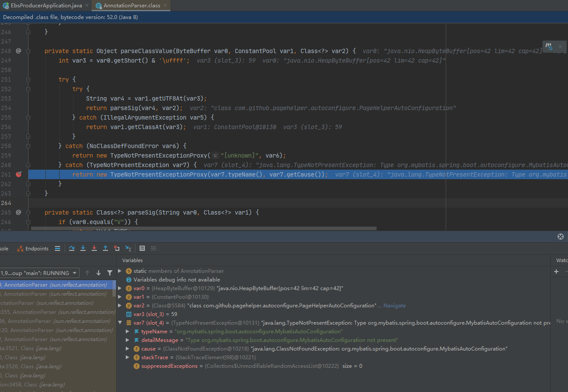The height and width of the screenshot is (392, 568).
Task: Click the debug panel settings crosshair icon
Action: [x=561, y=237]
